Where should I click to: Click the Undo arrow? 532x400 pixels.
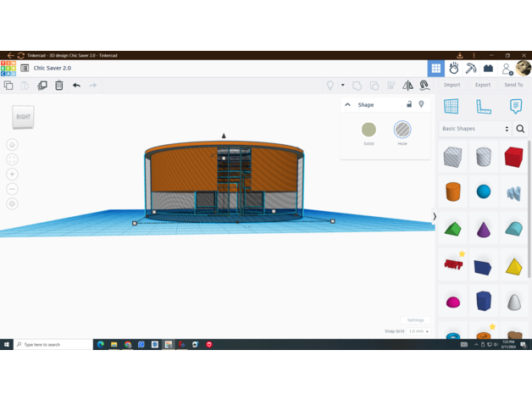coord(76,86)
